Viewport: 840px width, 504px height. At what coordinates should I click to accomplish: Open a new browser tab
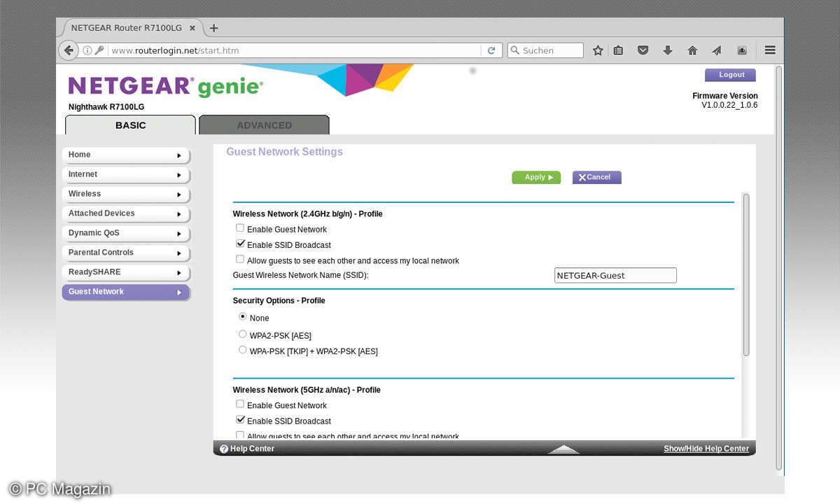(x=214, y=28)
